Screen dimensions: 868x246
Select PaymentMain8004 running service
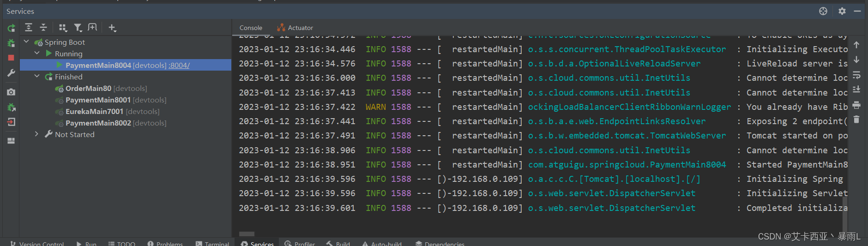pos(98,65)
